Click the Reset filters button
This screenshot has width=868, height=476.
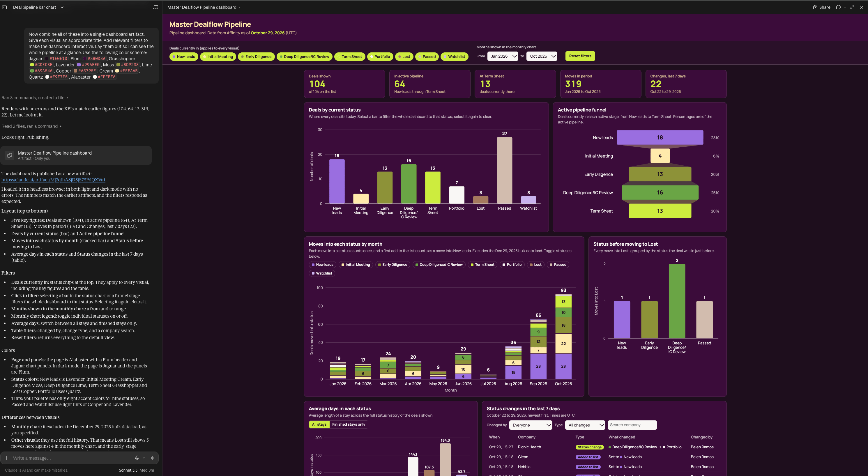pos(580,56)
